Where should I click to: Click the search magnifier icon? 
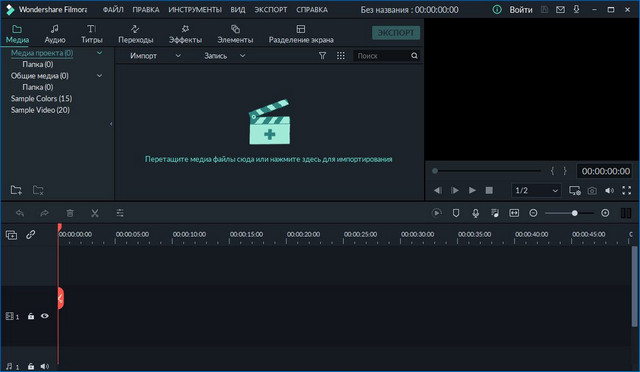[x=414, y=56]
